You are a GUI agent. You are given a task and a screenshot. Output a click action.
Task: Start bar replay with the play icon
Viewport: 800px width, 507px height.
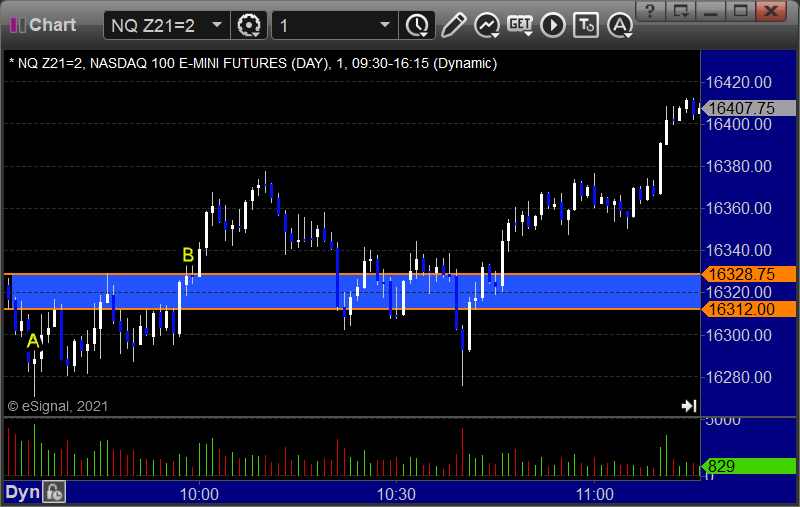pos(553,25)
